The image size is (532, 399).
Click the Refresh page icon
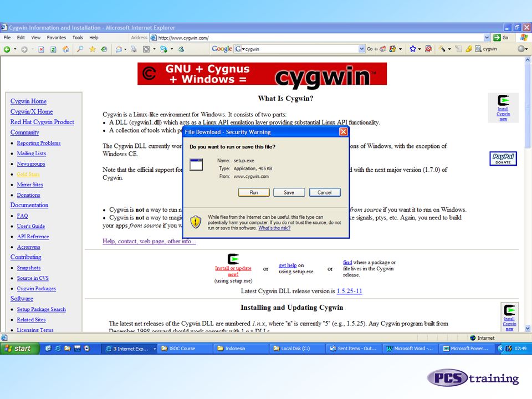click(x=53, y=49)
